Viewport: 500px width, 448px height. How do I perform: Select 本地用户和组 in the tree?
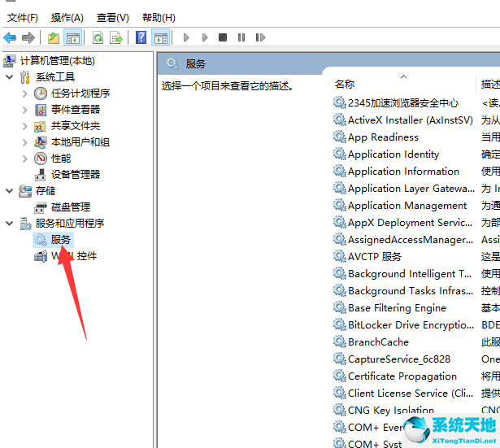pos(80,142)
